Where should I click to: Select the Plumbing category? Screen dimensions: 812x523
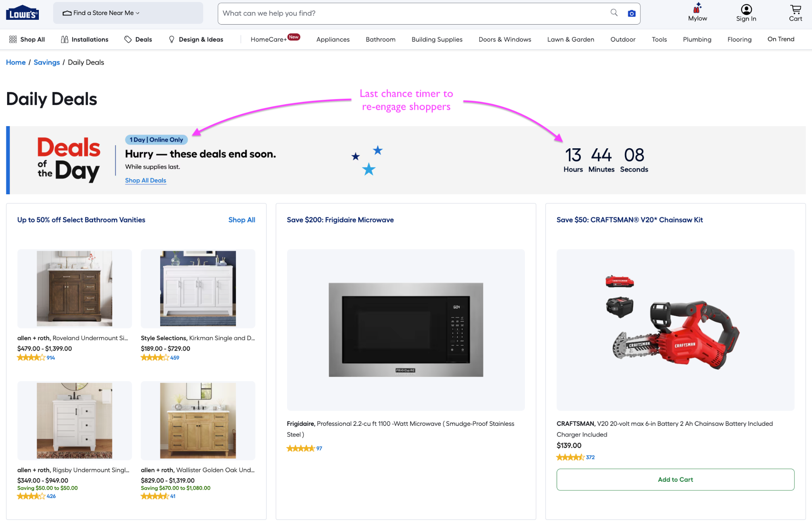pos(697,39)
